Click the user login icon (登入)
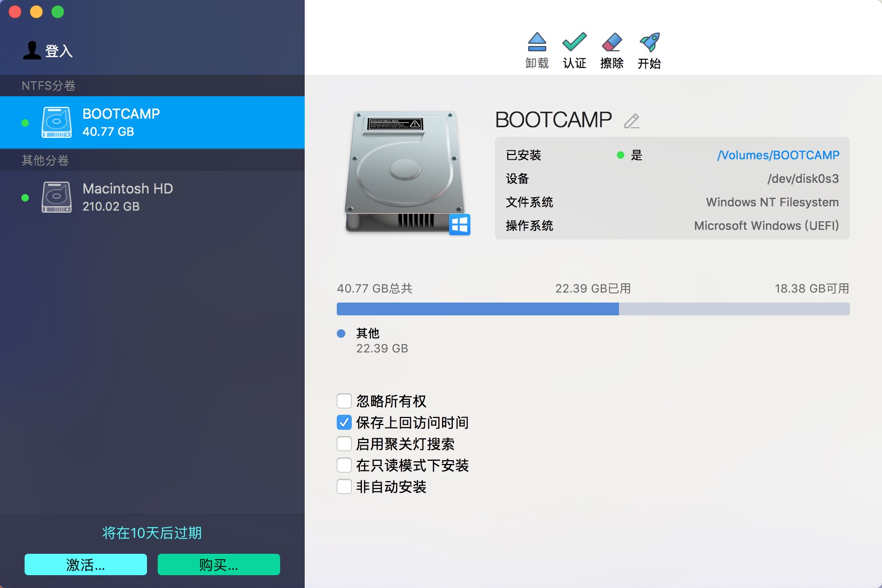Screen dimensions: 882x588 32,50
